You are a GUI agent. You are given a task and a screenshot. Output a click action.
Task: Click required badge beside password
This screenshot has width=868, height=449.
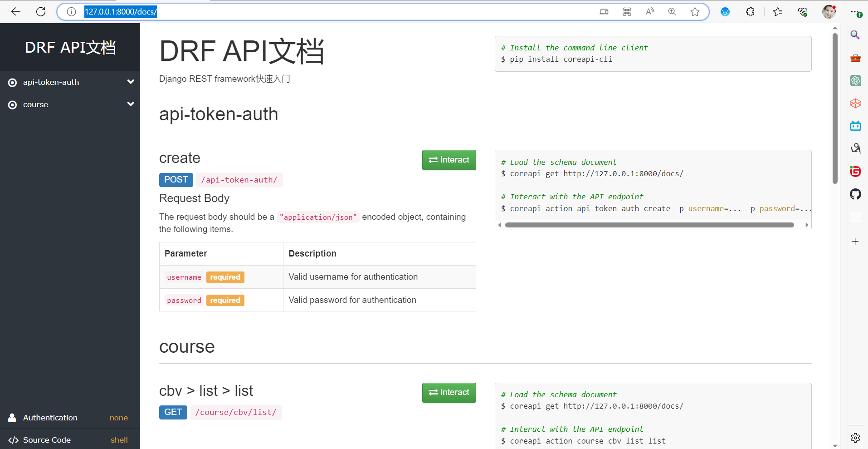click(x=225, y=300)
